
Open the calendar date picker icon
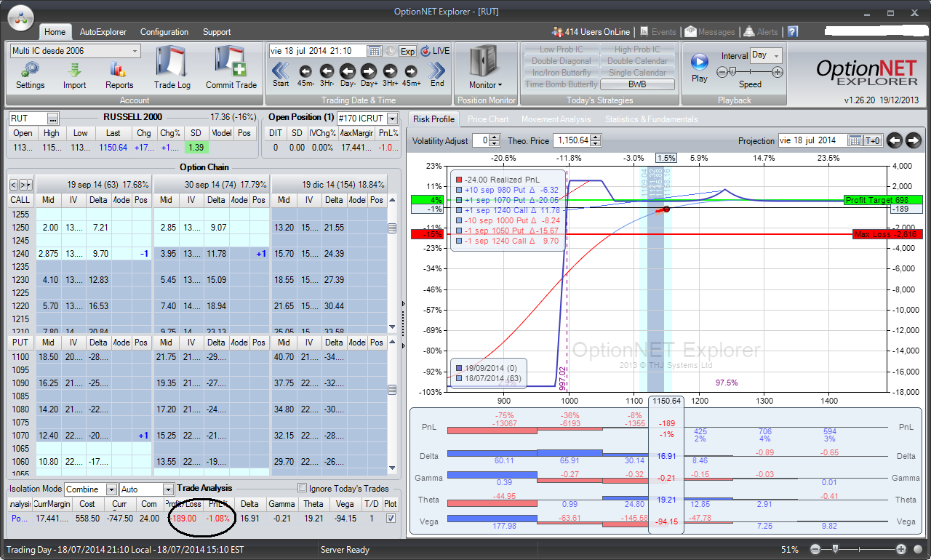(375, 51)
